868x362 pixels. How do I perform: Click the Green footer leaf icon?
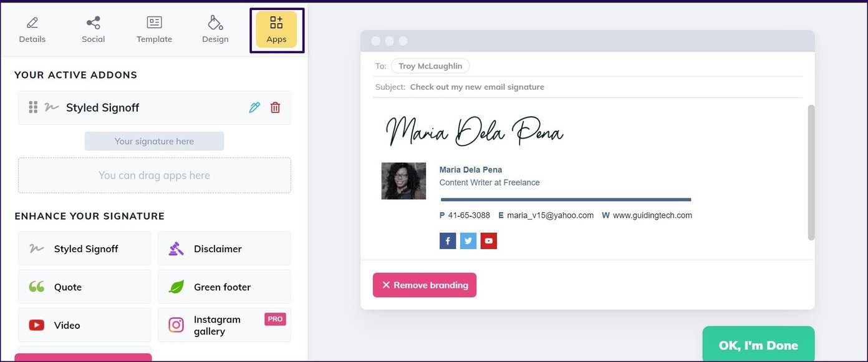point(176,287)
